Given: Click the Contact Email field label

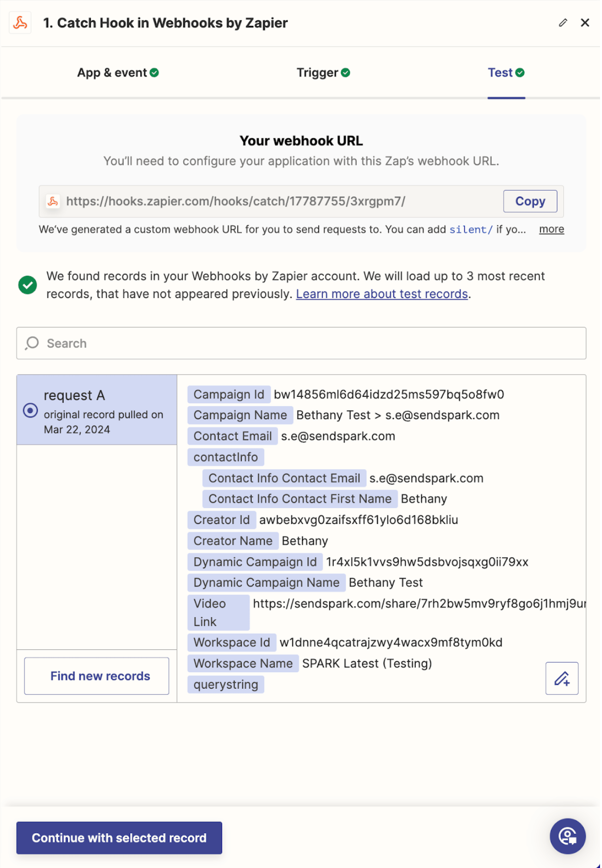Looking at the screenshot, I should 232,436.
